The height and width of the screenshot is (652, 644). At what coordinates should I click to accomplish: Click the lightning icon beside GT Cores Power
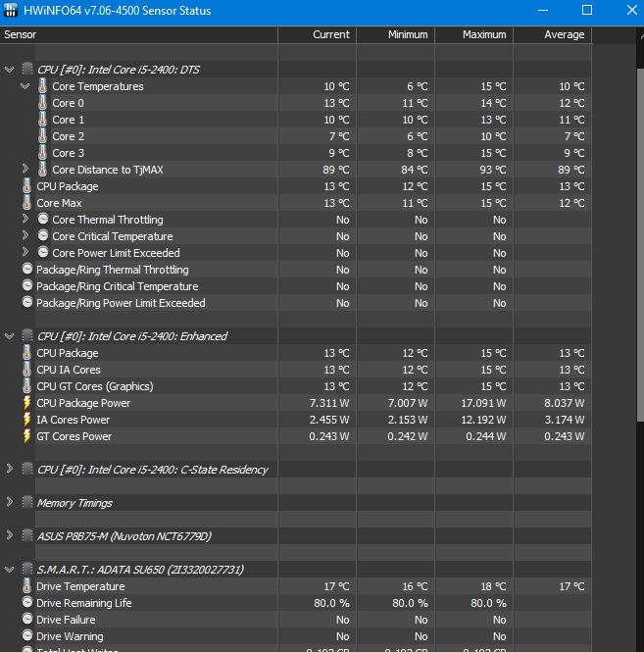(x=27, y=436)
